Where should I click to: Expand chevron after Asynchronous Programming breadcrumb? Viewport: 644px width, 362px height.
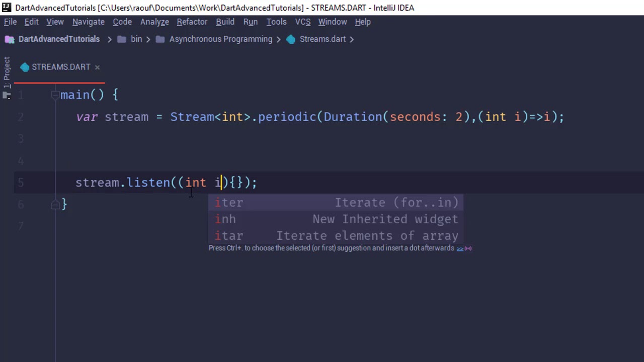[x=279, y=39]
